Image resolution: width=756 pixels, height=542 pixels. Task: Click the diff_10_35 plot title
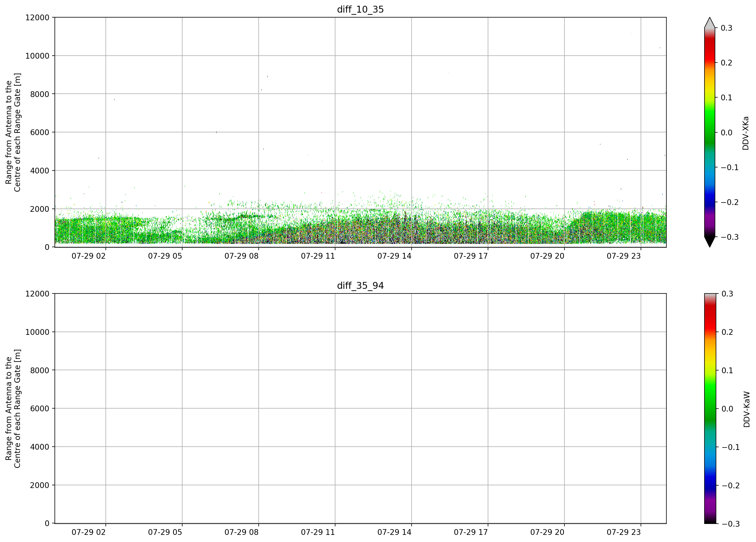point(360,9)
